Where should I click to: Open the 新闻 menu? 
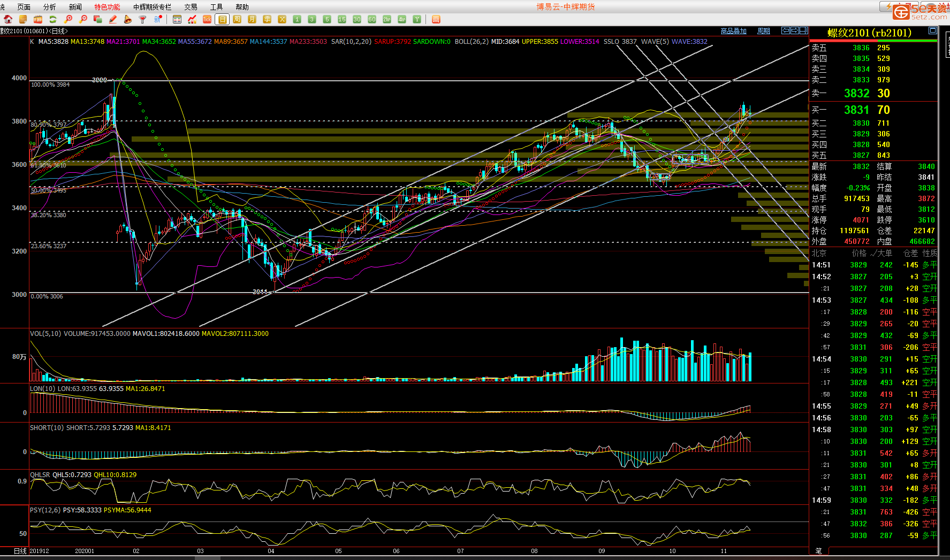point(75,7)
